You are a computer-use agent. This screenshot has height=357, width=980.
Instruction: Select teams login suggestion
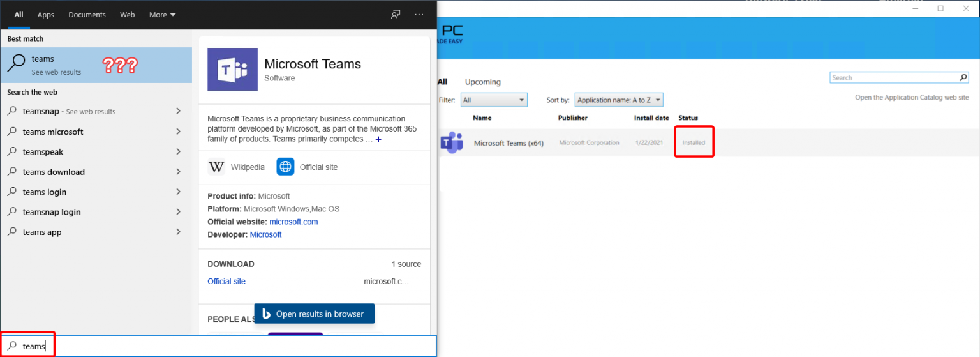click(96, 192)
